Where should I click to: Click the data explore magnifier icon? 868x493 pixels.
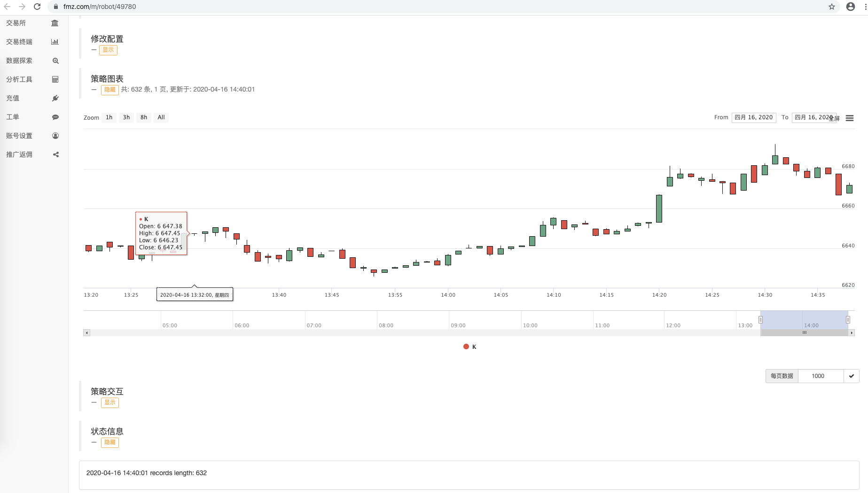pos(55,61)
